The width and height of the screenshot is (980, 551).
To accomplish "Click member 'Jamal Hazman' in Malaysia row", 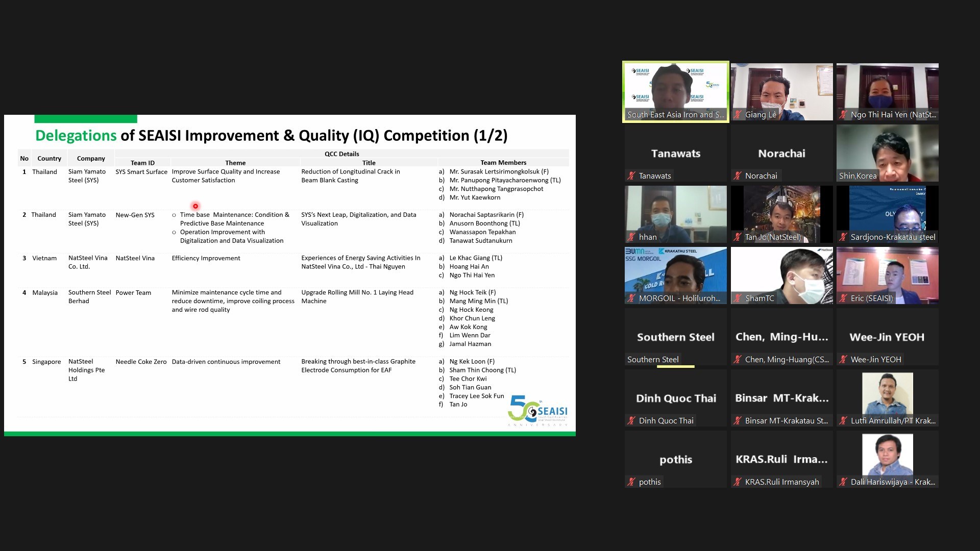I will click(x=470, y=344).
